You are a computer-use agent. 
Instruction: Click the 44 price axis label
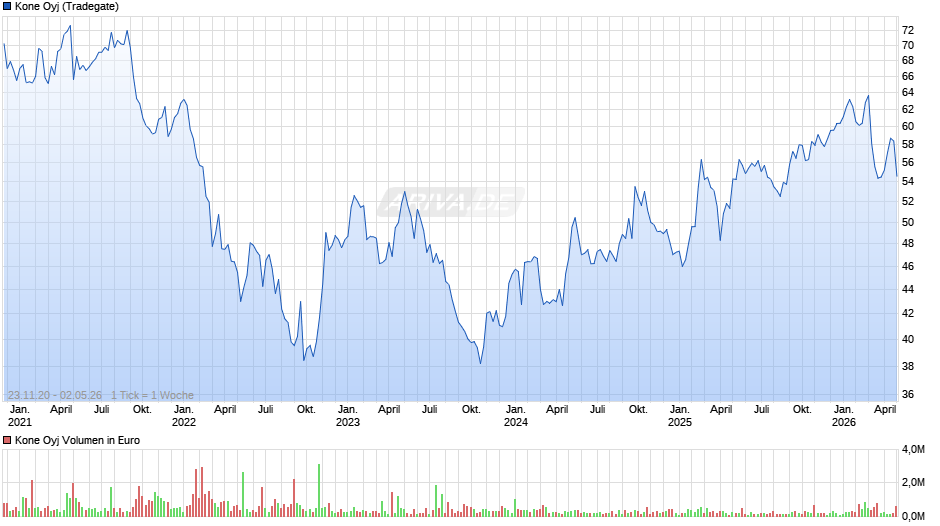[x=908, y=289]
